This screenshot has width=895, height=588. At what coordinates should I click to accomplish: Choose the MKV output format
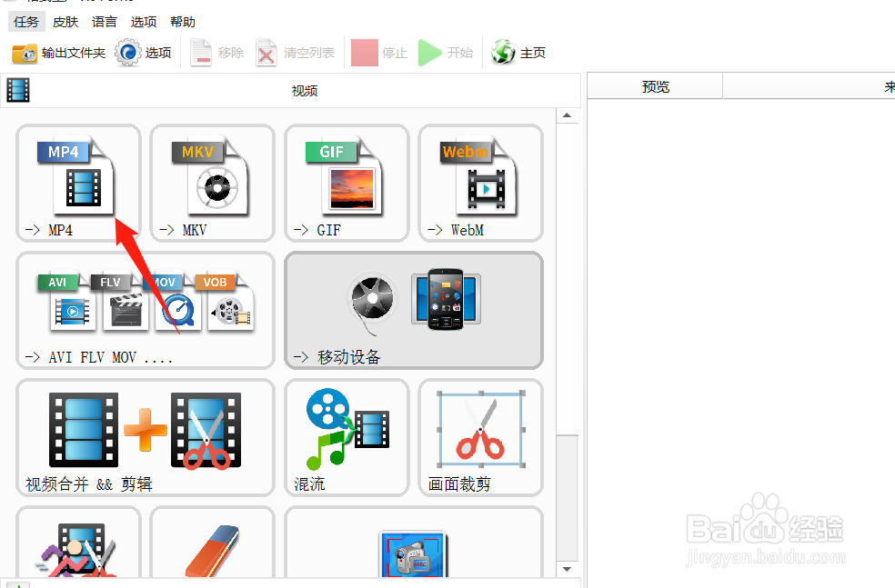pyautogui.click(x=213, y=183)
